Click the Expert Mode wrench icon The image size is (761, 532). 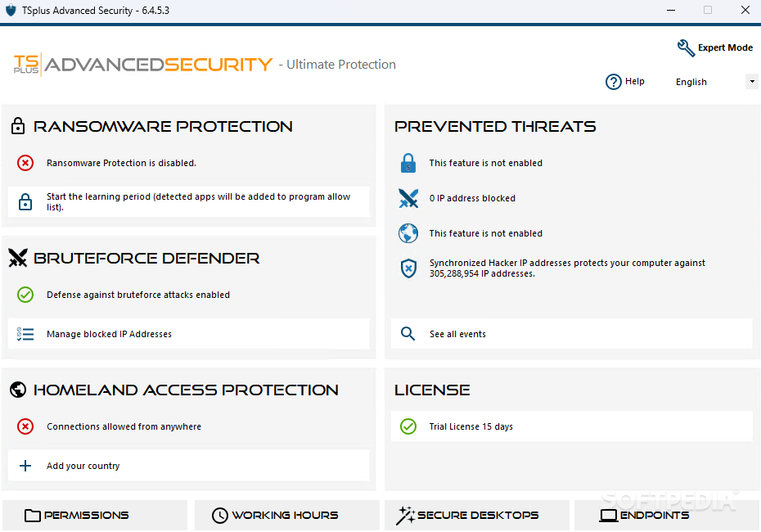pos(686,48)
